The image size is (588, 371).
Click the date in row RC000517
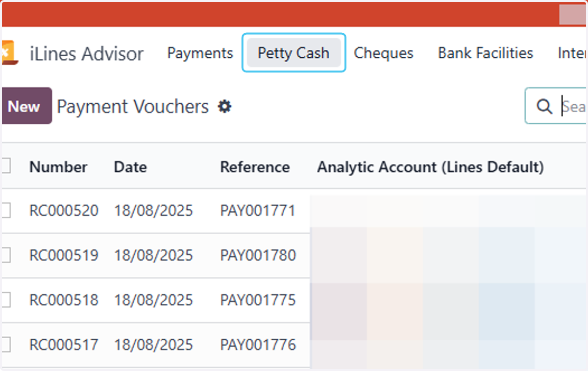point(153,345)
